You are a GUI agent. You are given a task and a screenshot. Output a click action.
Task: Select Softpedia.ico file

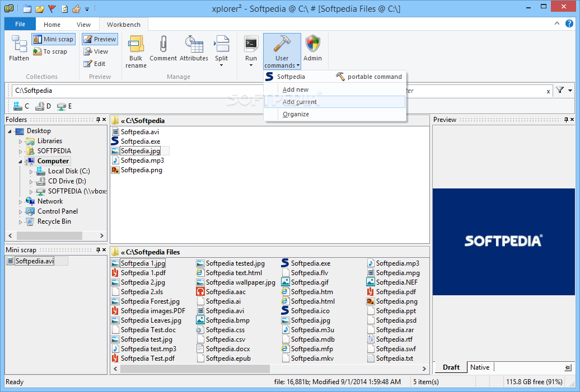(x=310, y=311)
